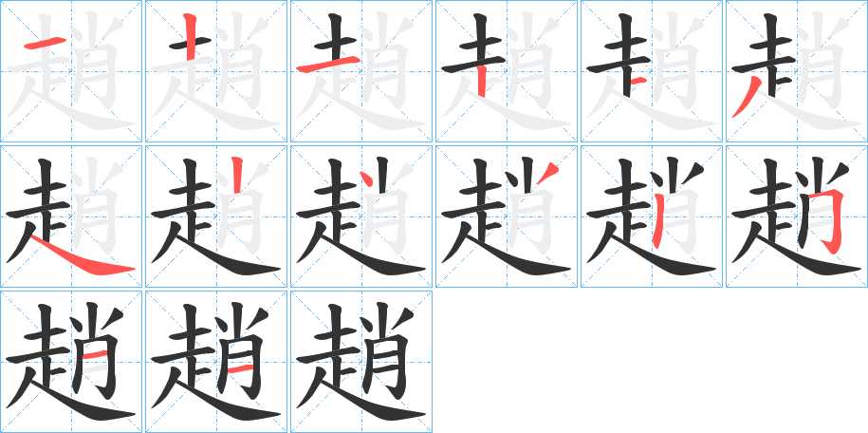Select the step with the long red sweeping base stroke
The width and height of the screenshot is (868, 433).
pyautogui.click(x=71, y=216)
